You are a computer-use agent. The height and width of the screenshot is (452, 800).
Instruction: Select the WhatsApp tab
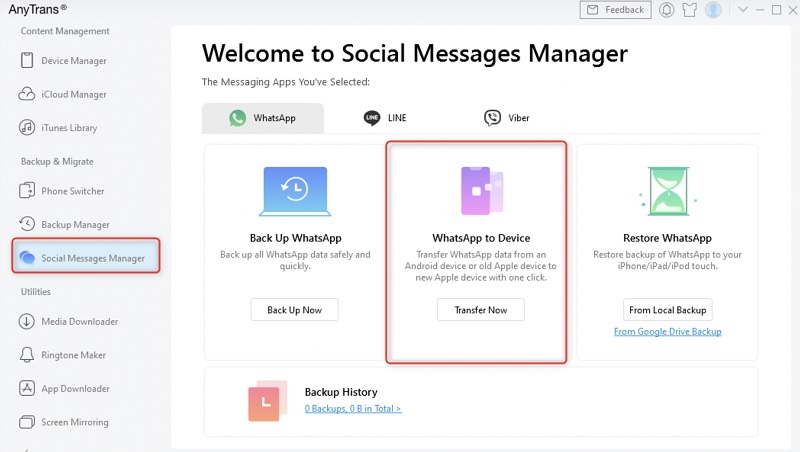click(x=263, y=118)
